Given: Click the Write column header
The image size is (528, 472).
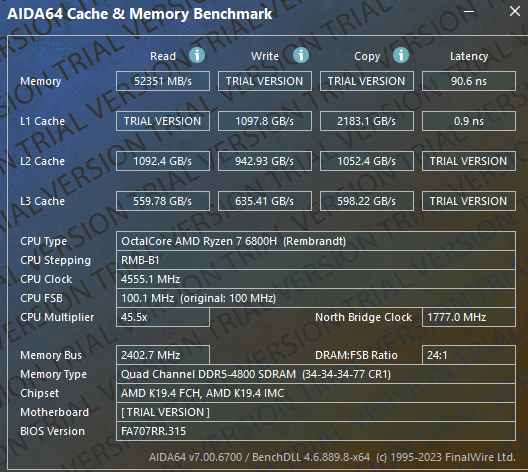Looking at the screenshot, I should tap(265, 56).
